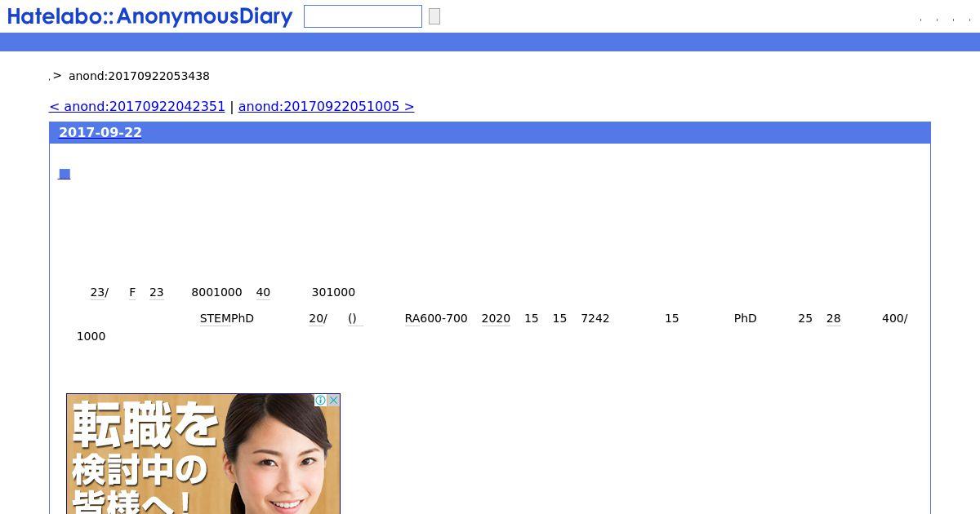Screen dimensions: 980x514
Task: Click the breadcrumb text anond:20170922053438
Action: tap(139, 76)
